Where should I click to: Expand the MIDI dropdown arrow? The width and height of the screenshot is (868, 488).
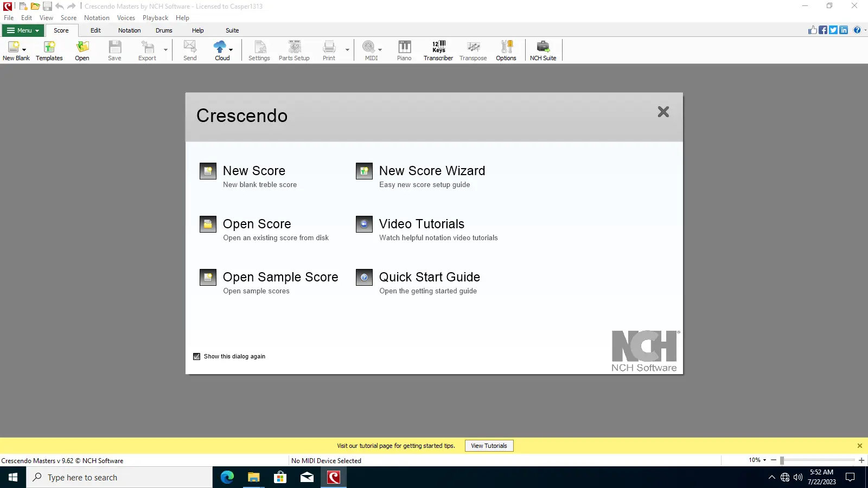380,50
